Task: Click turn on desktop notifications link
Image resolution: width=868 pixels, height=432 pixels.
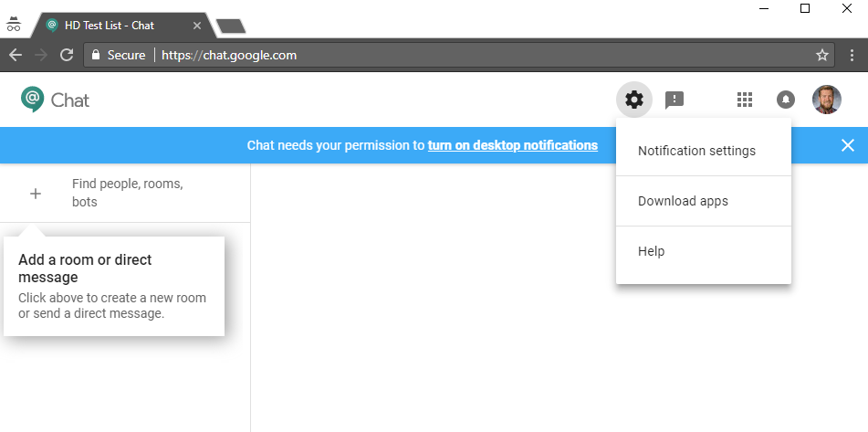Action: tap(513, 145)
